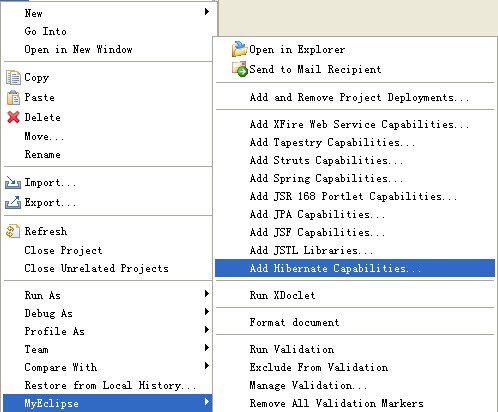This screenshot has width=498, height=412.
Task: Click the Copy icon
Action: [x=13, y=77]
